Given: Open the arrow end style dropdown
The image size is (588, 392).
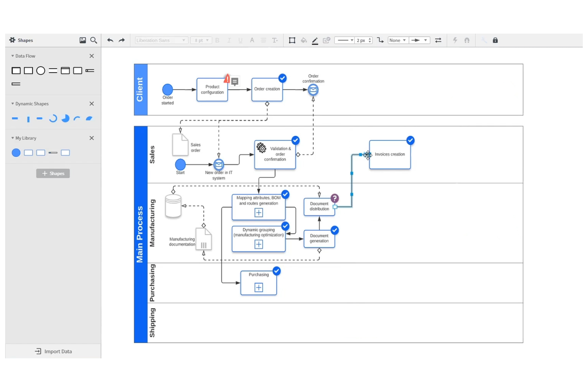Looking at the screenshot, I should point(419,40).
